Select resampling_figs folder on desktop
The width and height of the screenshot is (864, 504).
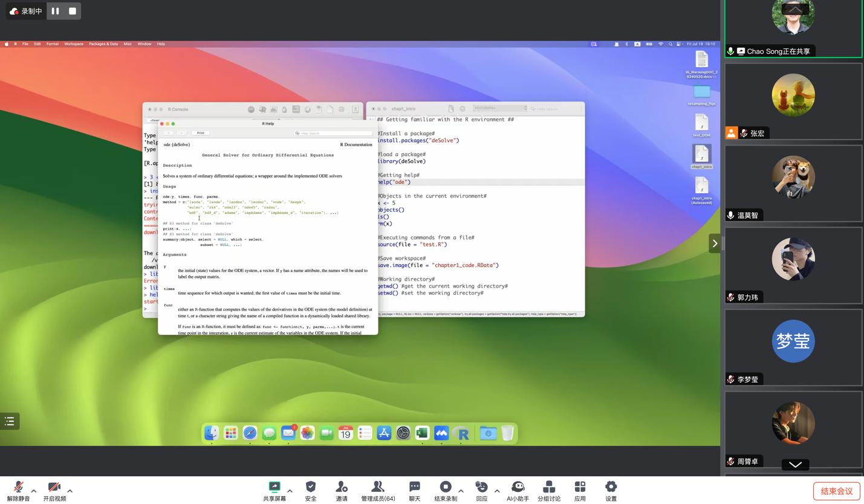click(701, 95)
